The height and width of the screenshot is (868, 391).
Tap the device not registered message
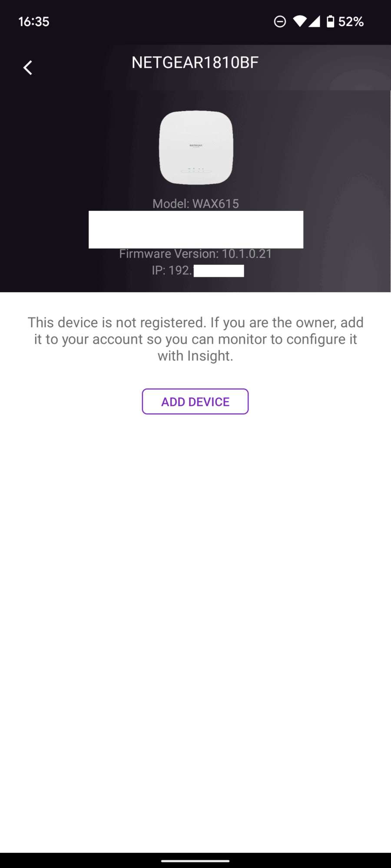[195, 339]
